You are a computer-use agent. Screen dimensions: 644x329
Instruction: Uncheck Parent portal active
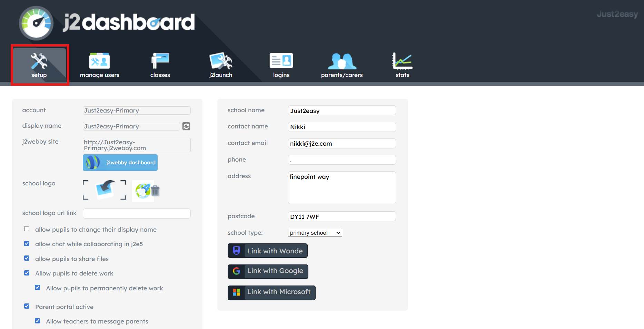tap(27, 306)
